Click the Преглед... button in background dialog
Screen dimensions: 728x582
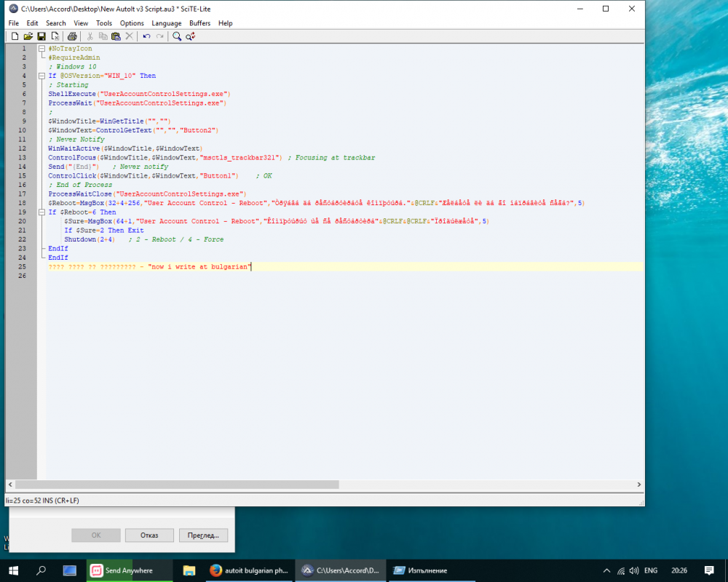tap(203, 535)
